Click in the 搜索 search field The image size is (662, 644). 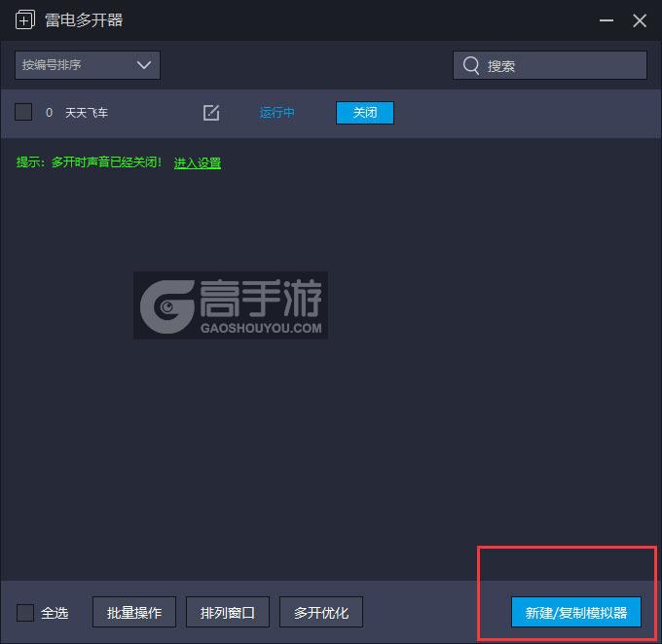550,65
